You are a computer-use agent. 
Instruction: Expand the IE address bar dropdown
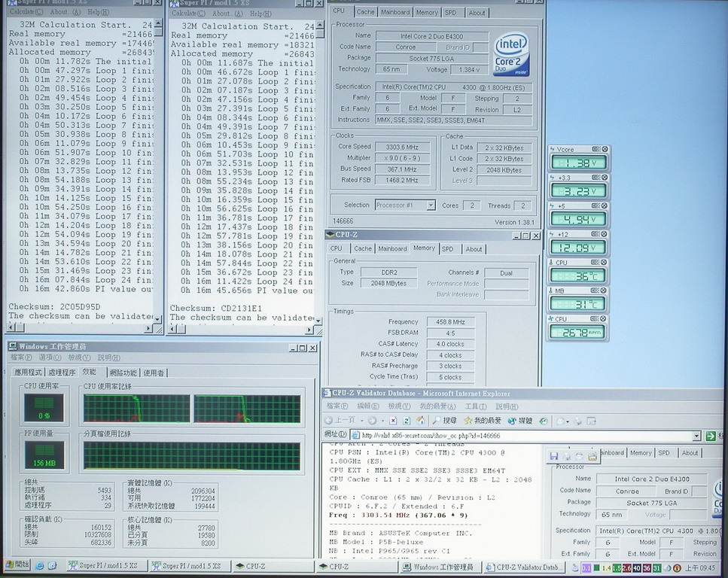pos(696,436)
